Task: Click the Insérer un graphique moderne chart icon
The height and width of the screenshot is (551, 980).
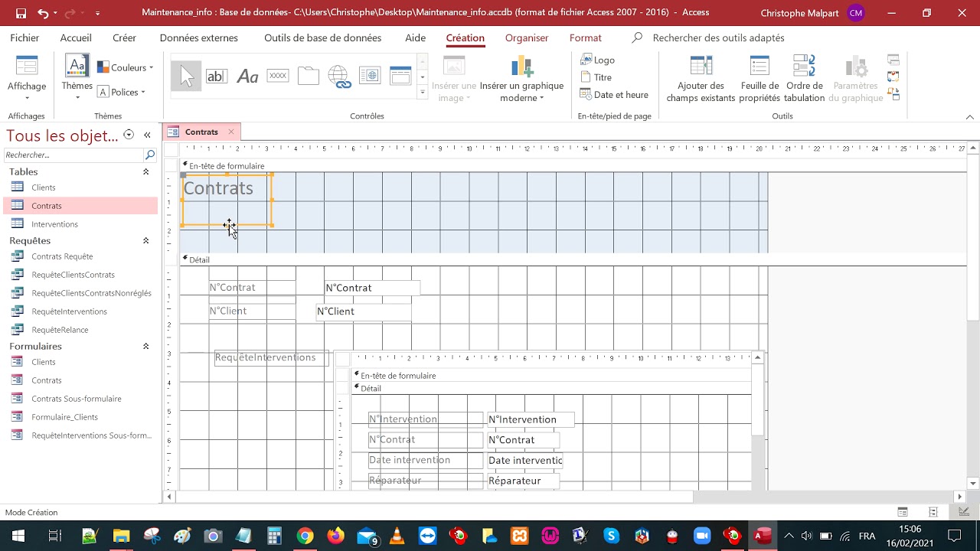Action: (521, 67)
